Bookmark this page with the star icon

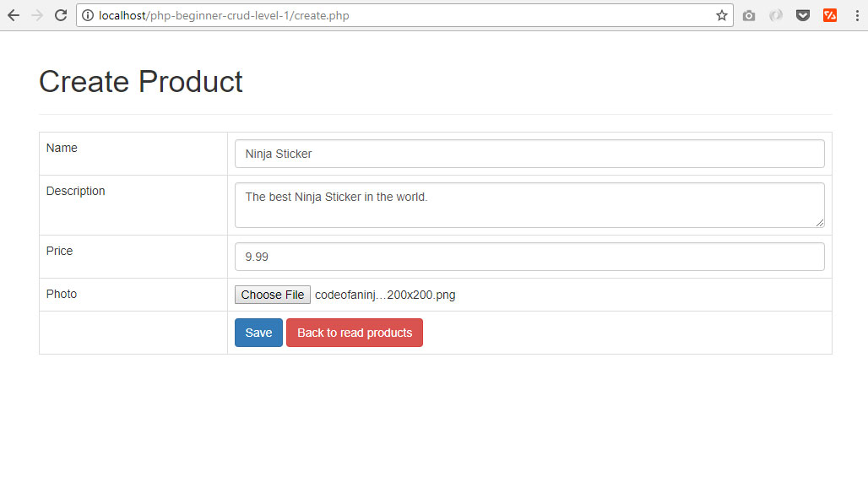click(722, 14)
